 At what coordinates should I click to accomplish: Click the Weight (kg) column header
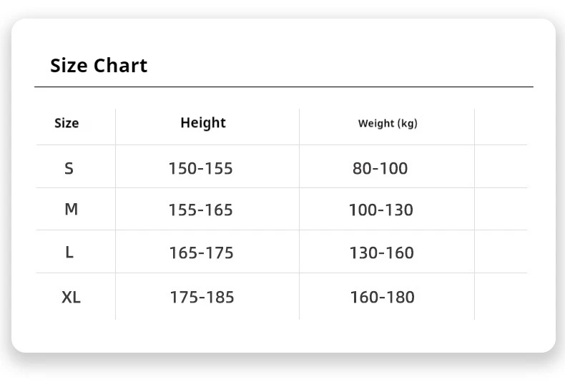tap(387, 123)
